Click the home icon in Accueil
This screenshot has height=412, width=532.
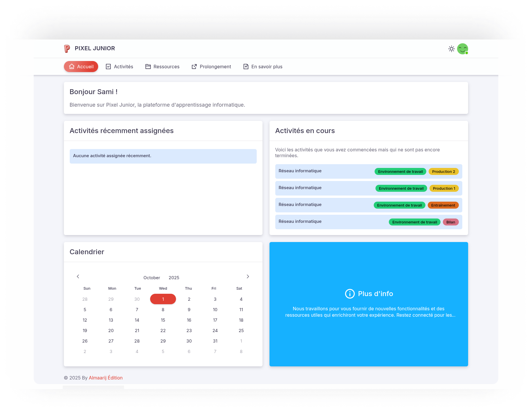point(72,67)
